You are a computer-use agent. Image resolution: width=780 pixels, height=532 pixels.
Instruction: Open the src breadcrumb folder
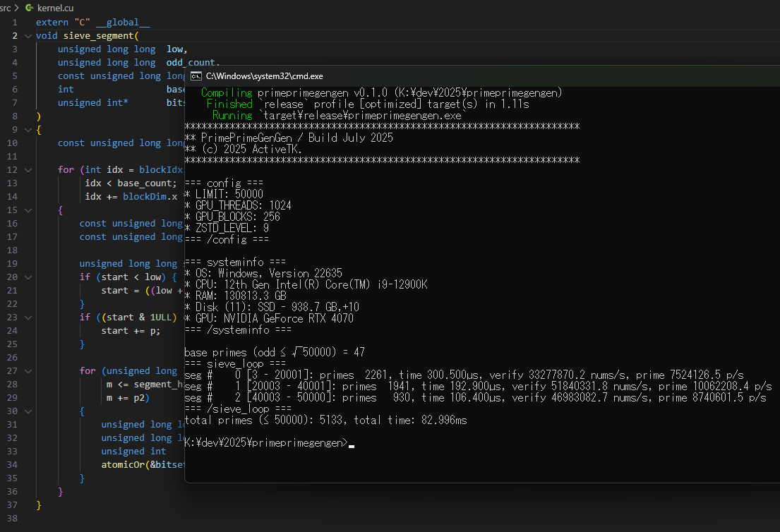coord(6,6)
